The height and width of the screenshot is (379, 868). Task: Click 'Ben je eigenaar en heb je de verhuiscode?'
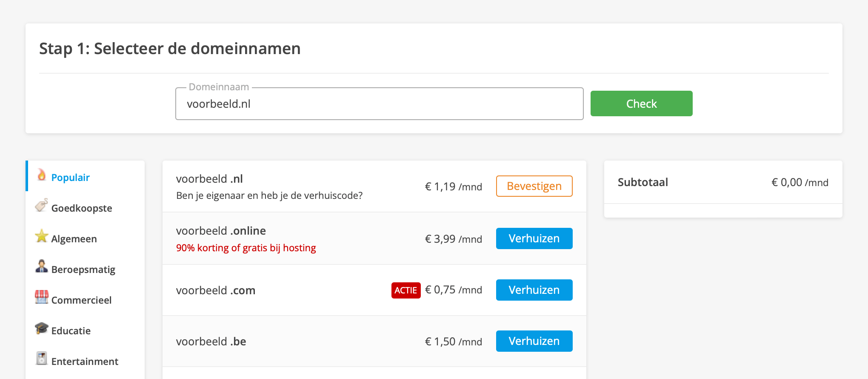(269, 195)
